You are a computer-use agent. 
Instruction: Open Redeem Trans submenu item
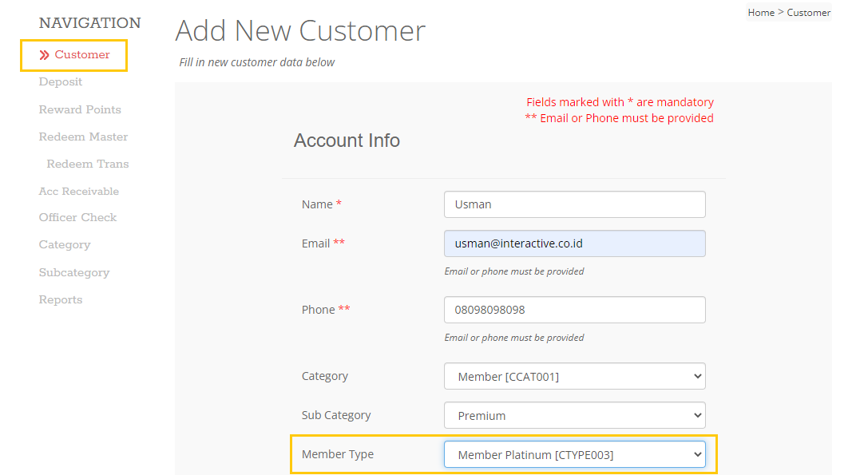click(88, 164)
